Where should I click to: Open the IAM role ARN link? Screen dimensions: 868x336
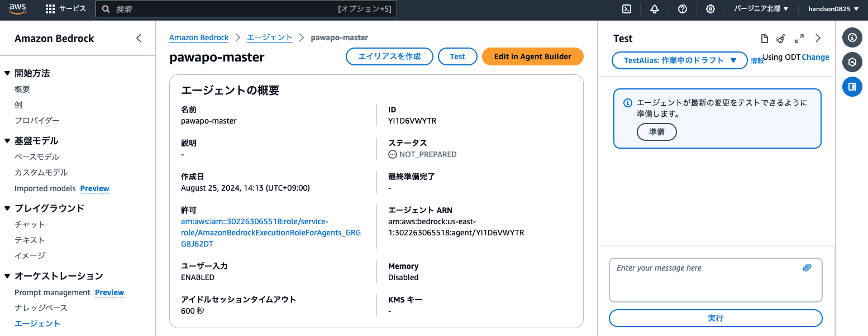271,233
